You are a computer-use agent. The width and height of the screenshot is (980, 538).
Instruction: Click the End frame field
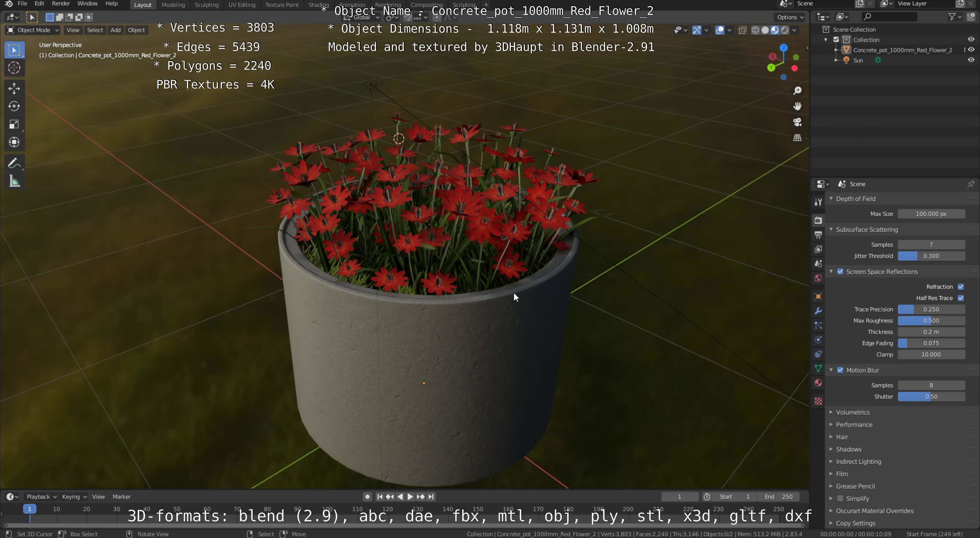(x=778, y=497)
